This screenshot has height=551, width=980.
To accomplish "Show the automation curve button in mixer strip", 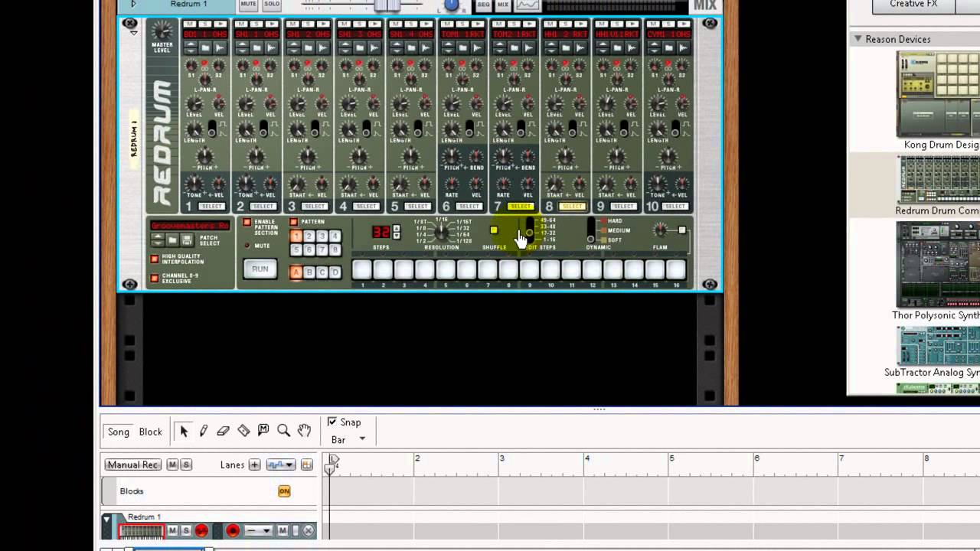I will (x=527, y=5).
